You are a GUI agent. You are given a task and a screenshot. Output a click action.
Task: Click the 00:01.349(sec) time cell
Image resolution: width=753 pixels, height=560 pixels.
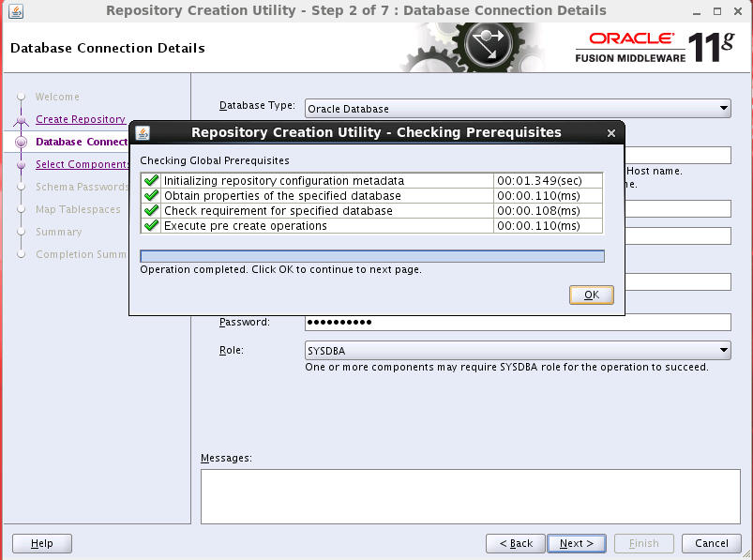tap(548, 181)
